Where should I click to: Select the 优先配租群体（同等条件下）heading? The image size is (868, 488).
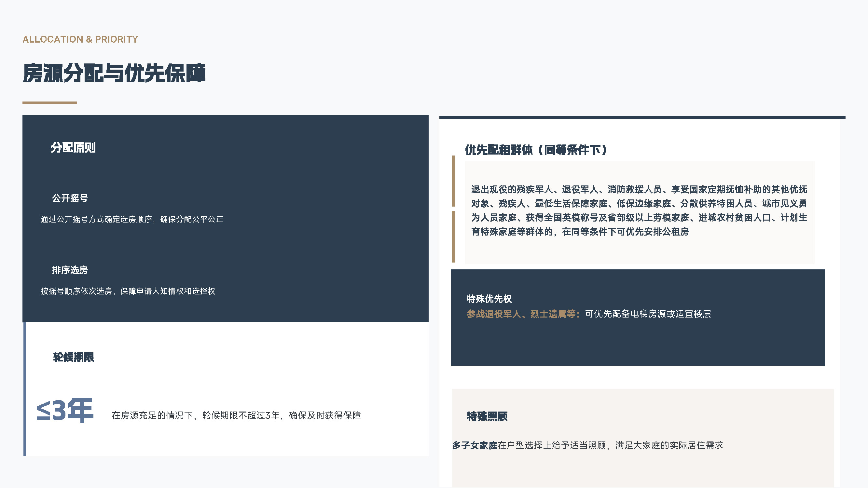click(536, 150)
